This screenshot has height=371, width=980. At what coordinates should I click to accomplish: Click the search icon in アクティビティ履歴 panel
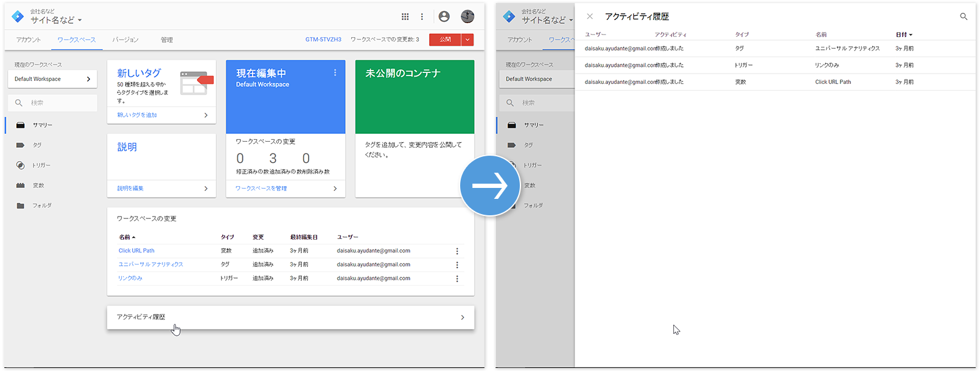pos(964,16)
